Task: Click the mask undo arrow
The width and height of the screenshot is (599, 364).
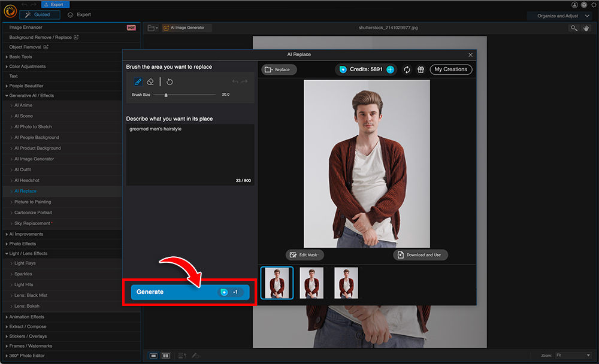Action: 235,81
